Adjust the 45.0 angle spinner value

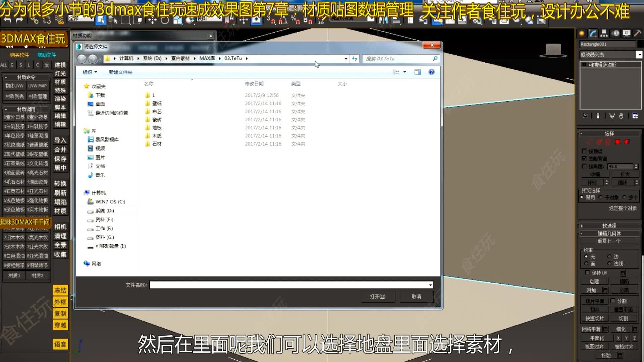(636, 166)
